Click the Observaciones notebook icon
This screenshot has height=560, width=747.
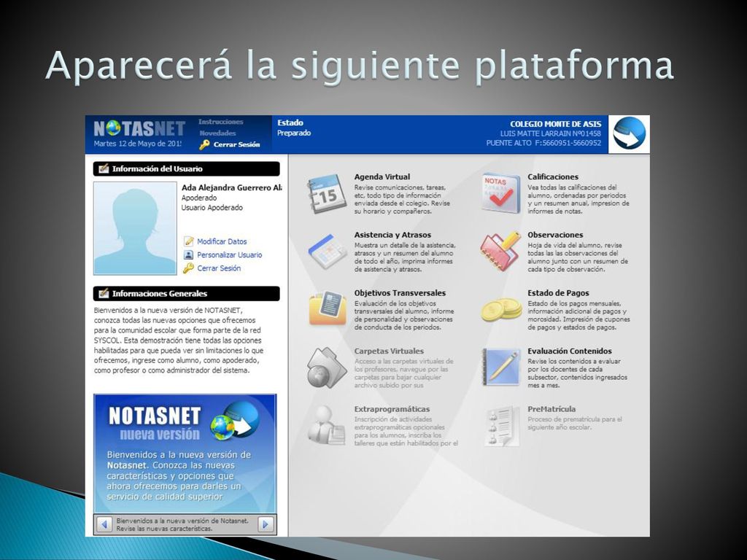coord(500,251)
